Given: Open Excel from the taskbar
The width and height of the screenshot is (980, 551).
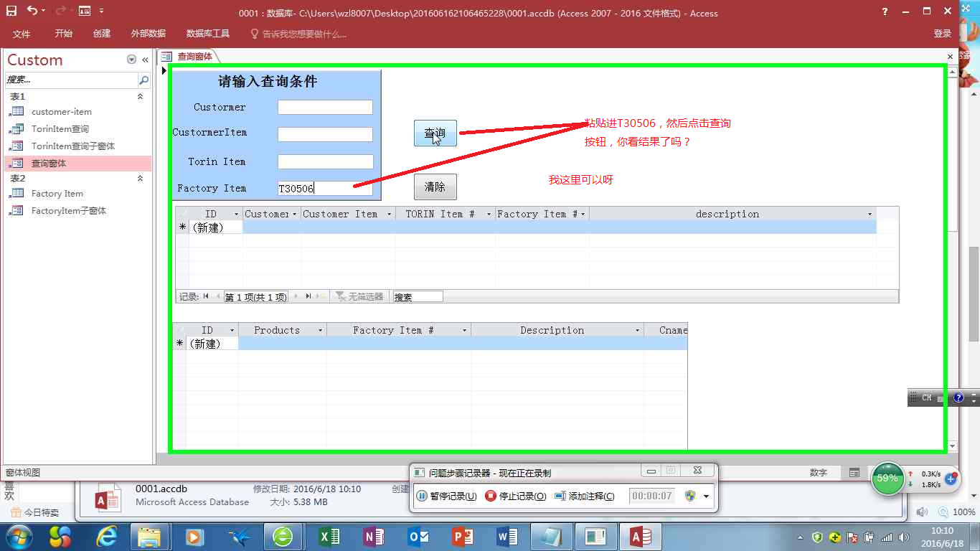Looking at the screenshot, I should click(x=329, y=536).
